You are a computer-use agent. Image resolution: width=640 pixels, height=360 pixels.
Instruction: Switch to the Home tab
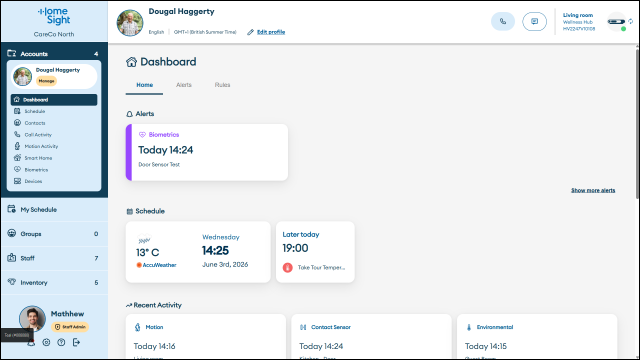[x=144, y=85]
